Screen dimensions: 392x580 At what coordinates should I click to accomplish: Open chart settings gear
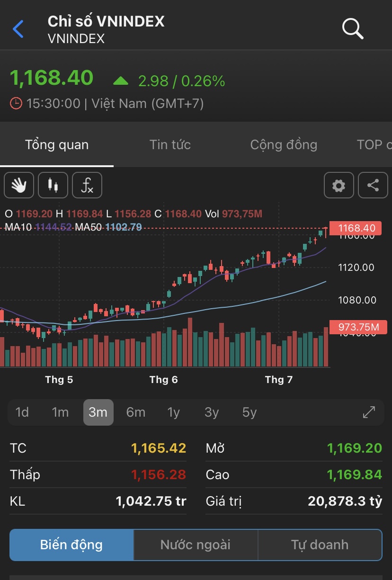pyautogui.click(x=339, y=185)
